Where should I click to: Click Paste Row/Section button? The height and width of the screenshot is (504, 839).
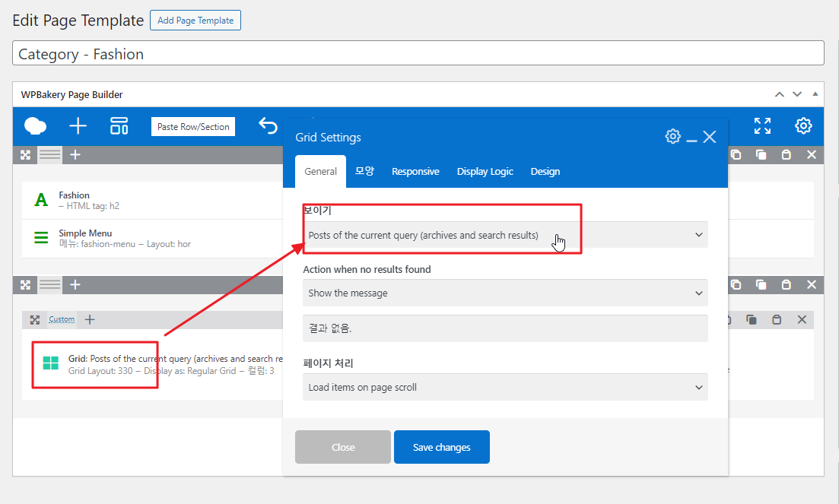coord(193,127)
